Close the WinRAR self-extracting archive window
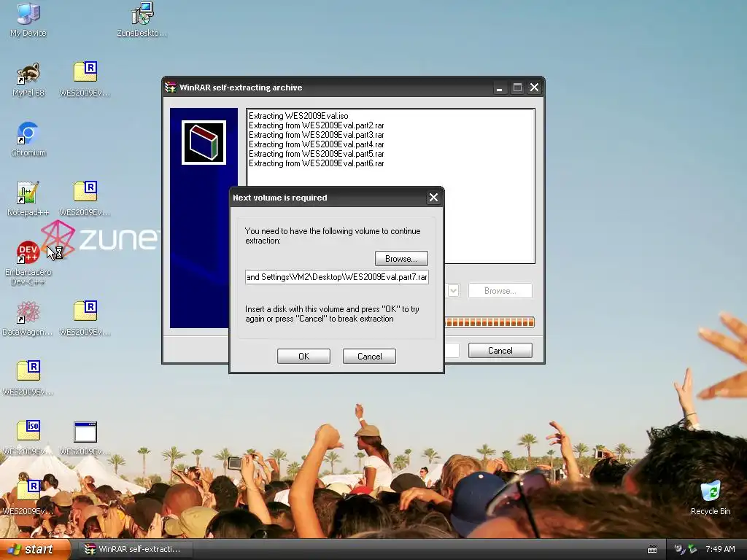This screenshot has width=747, height=560. pos(535,87)
